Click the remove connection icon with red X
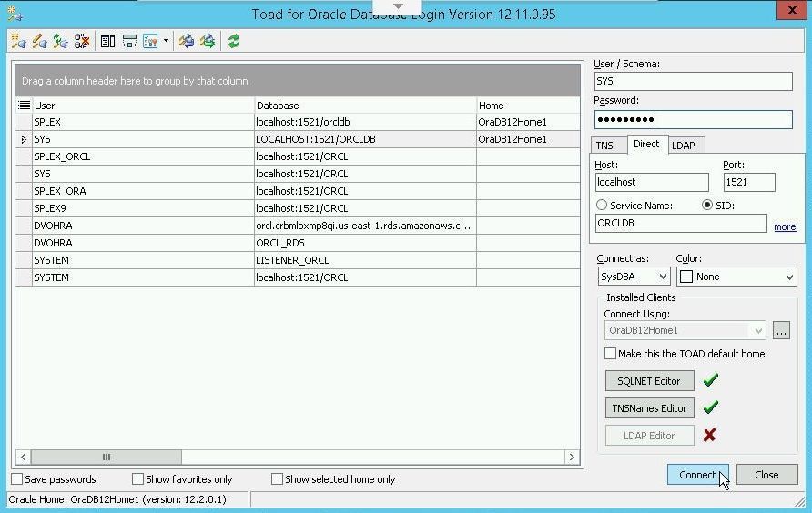This screenshot has width=812, height=513. pyautogui.click(x=82, y=41)
